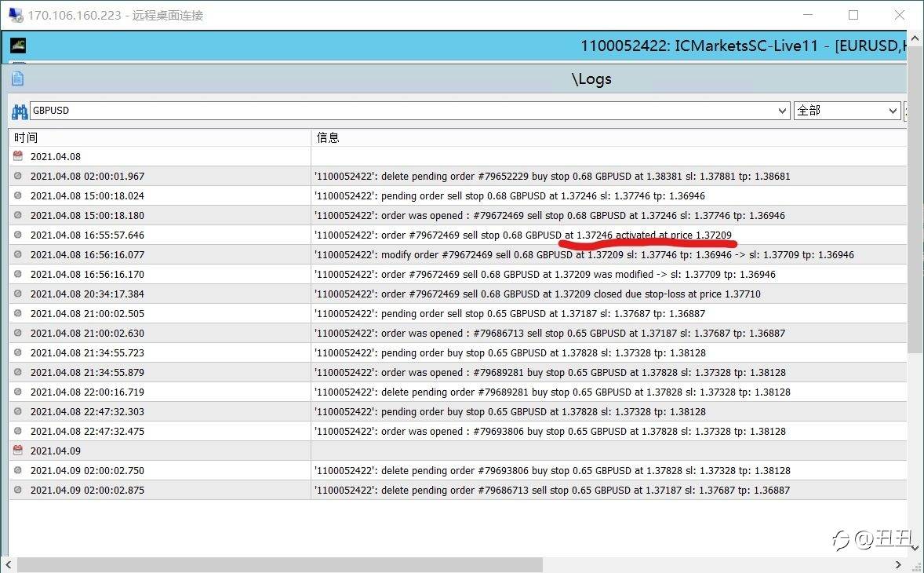Click the 2021.04.08 date group row
The height and width of the screenshot is (573, 924).
pyautogui.click(x=458, y=156)
